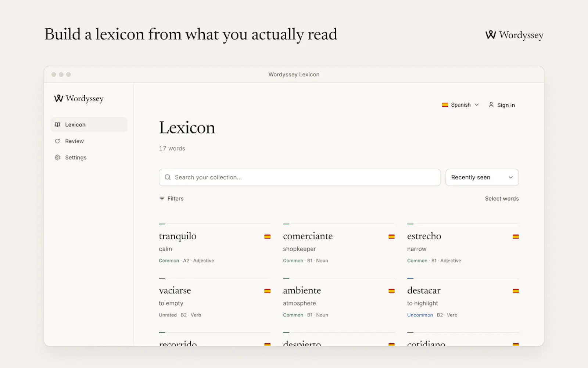The width and height of the screenshot is (588, 368).
Task: Click the Wordyssey brand logo in the top banner
Action: tap(514, 35)
